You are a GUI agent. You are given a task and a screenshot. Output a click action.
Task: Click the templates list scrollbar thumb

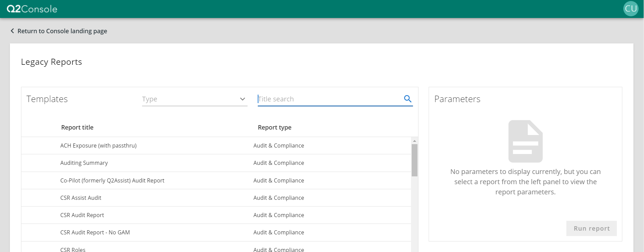click(414, 160)
